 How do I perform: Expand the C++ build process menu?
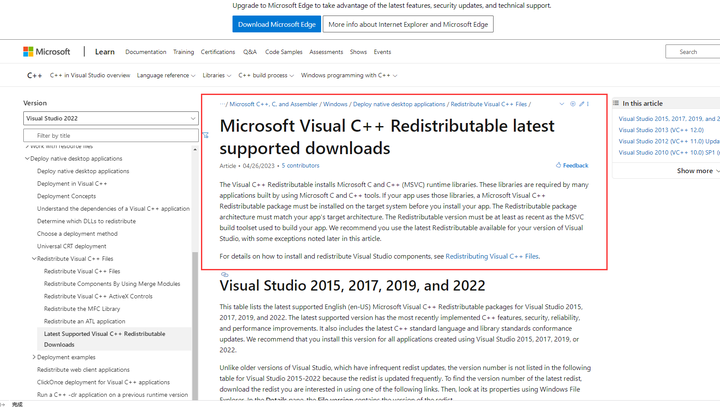click(x=266, y=75)
